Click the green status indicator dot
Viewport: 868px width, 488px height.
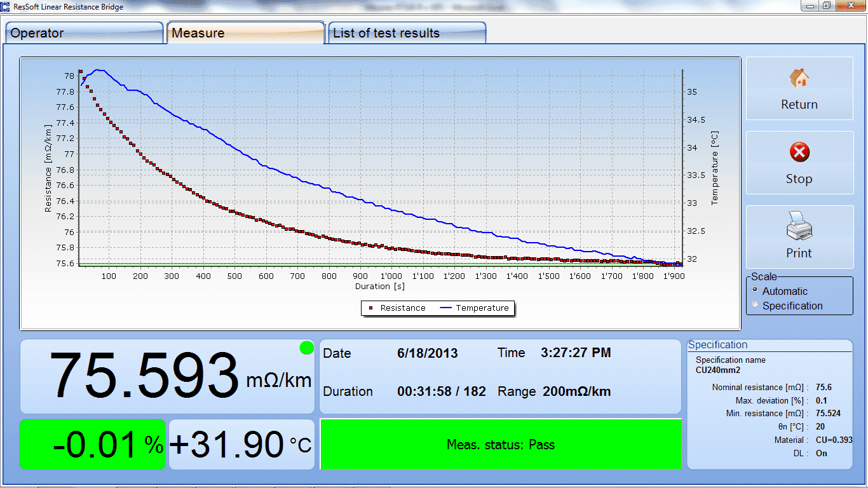(307, 348)
